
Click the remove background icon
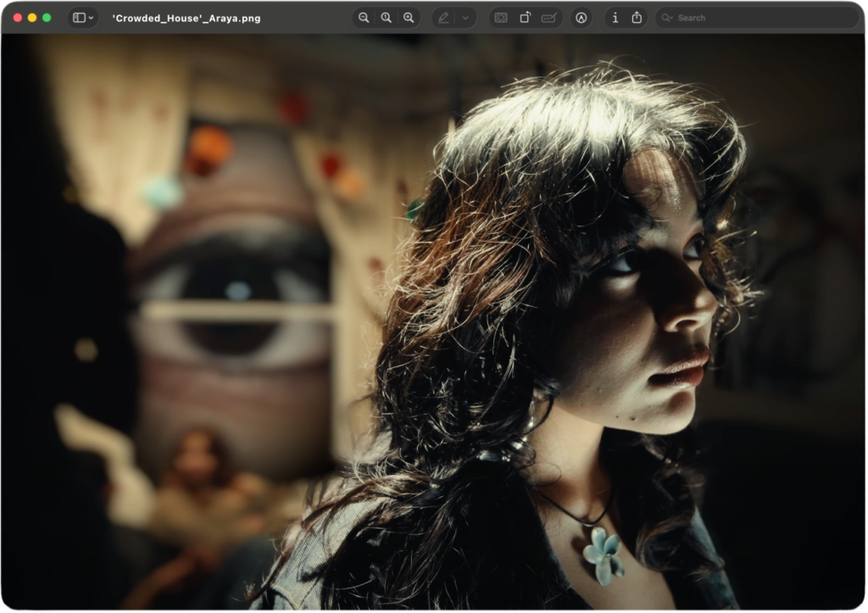(x=501, y=18)
